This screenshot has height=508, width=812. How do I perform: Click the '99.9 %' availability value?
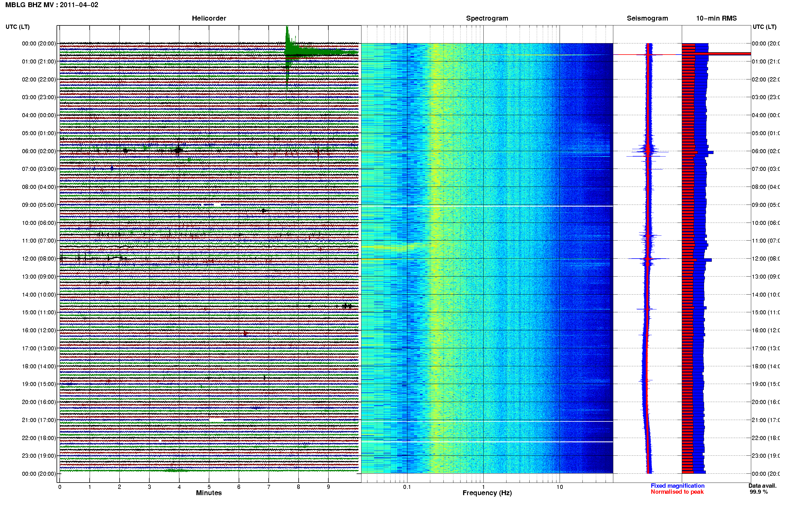[759, 492]
